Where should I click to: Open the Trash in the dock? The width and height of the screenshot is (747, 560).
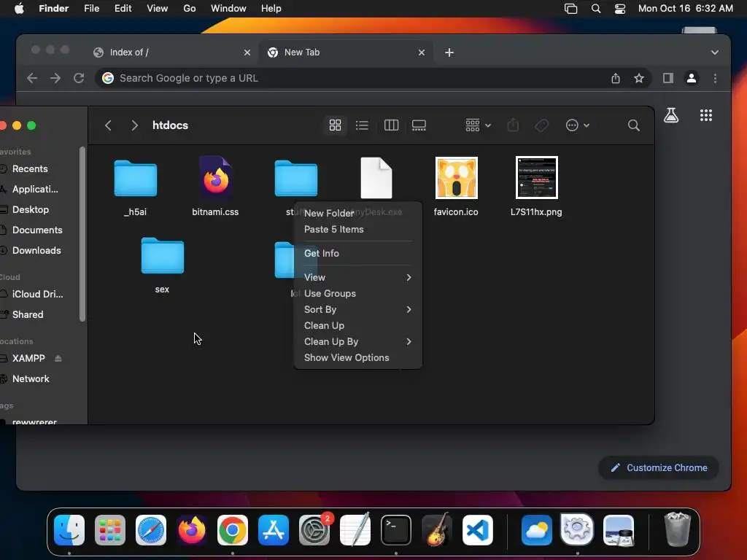click(x=677, y=529)
